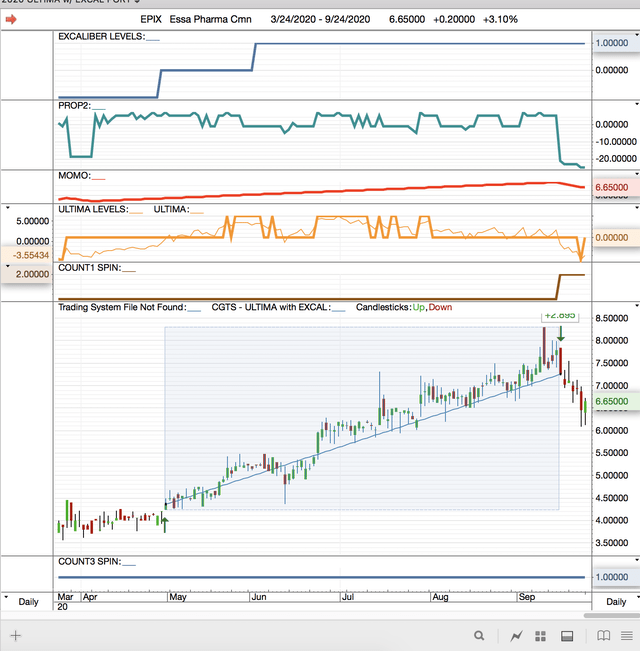Click PROP2 teal legend line
Image resolution: width=640 pixels, height=651 pixels.
click(99, 109)
